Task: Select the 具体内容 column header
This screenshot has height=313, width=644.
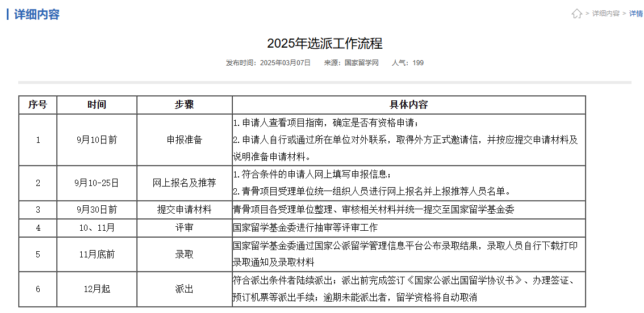Action: click(x=408, y=105)
